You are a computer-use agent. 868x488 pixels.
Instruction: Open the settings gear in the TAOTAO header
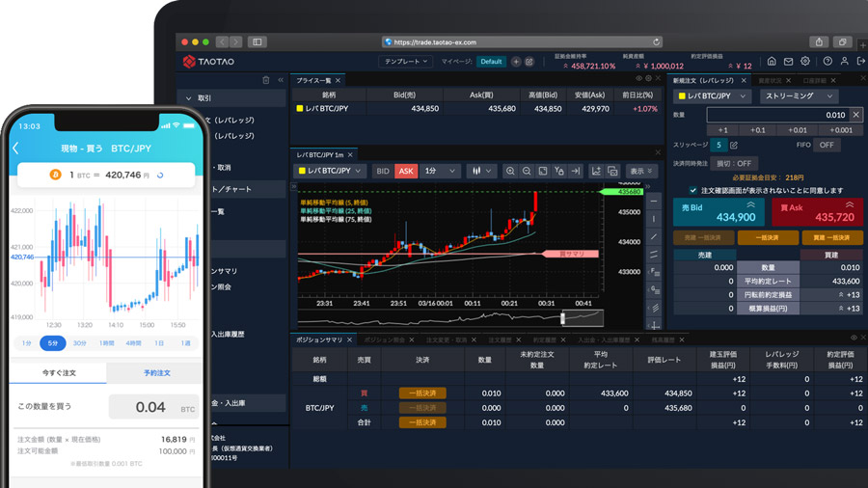[x=805, y=62]
